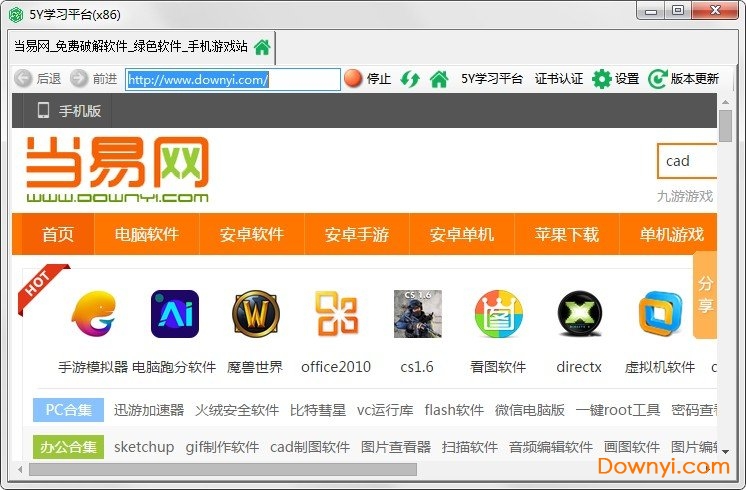Open the cs1.6 thumbnail

click(x=418, y=314)
